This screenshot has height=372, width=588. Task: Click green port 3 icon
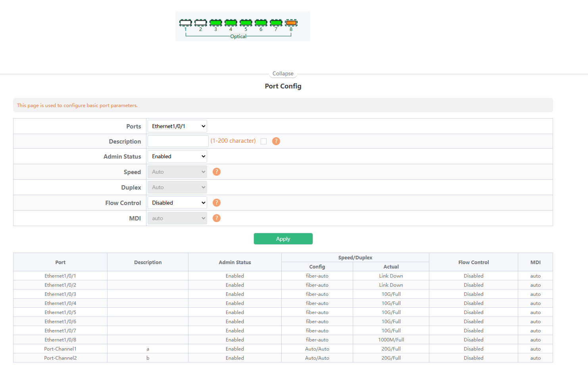[215, 23]
